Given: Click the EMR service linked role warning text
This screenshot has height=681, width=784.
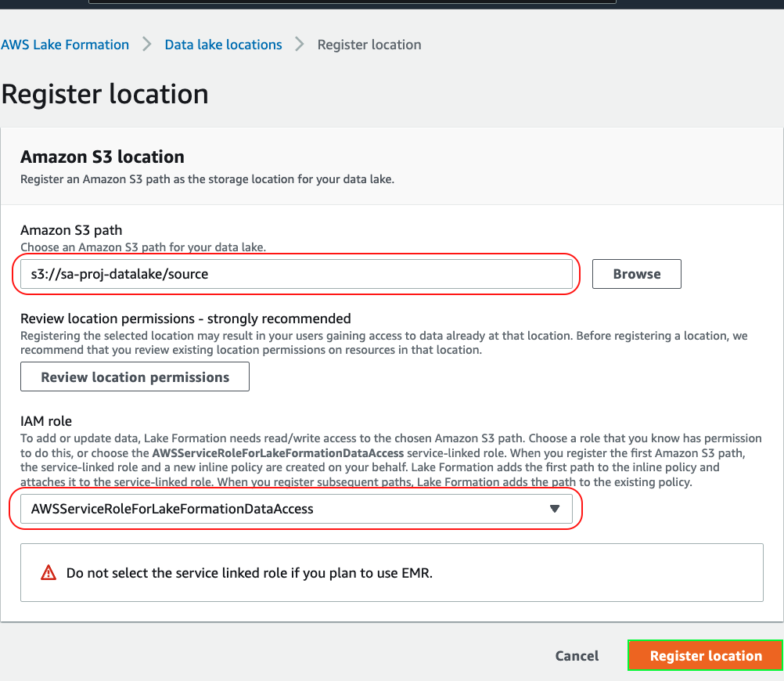Looking at the screenshot, I should point(249,573).
